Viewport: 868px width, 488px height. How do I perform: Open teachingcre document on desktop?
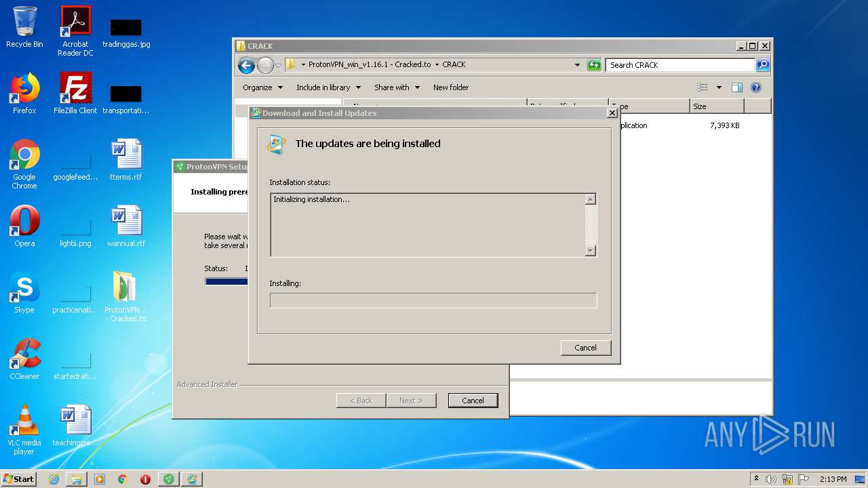coord(75,426)
